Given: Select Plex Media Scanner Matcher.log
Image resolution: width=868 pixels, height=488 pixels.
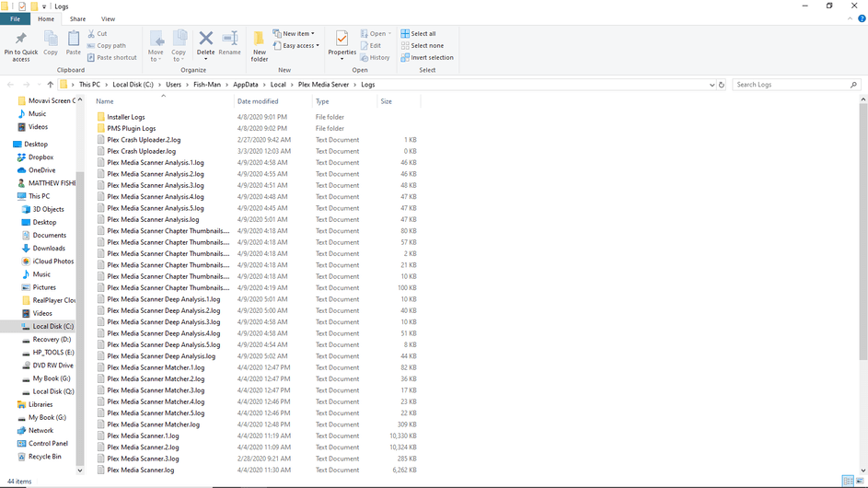Looking at the screenshot, I should tap(153, 424).
